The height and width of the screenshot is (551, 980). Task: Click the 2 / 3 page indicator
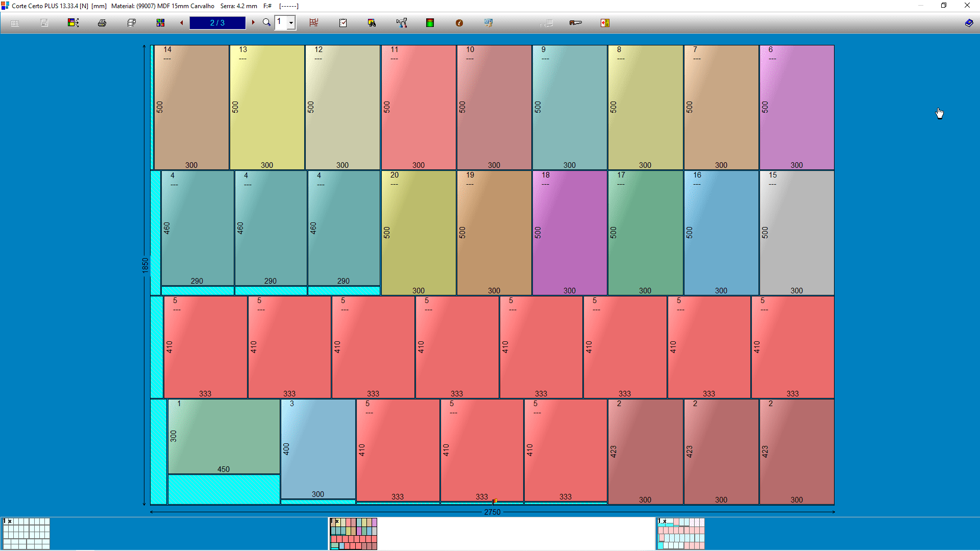(217, 23)
